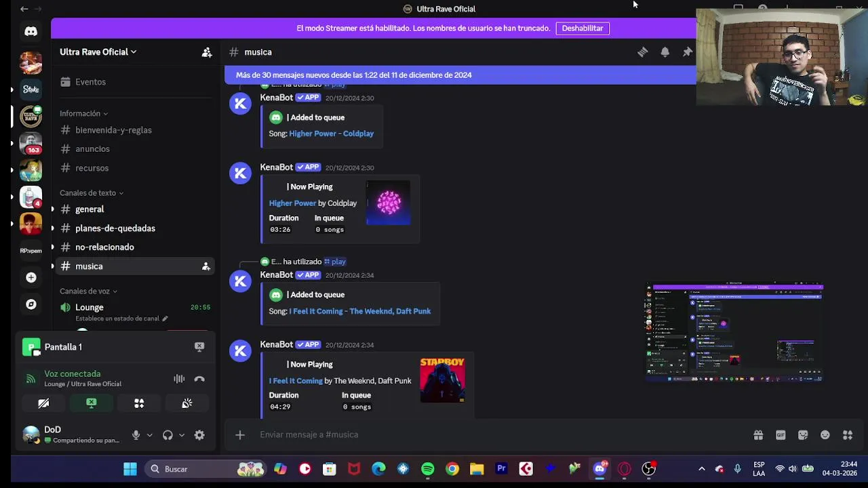Open the RP.vpem server icon
Viewport: 868px width, 488px height.
(x=31, y=250)
